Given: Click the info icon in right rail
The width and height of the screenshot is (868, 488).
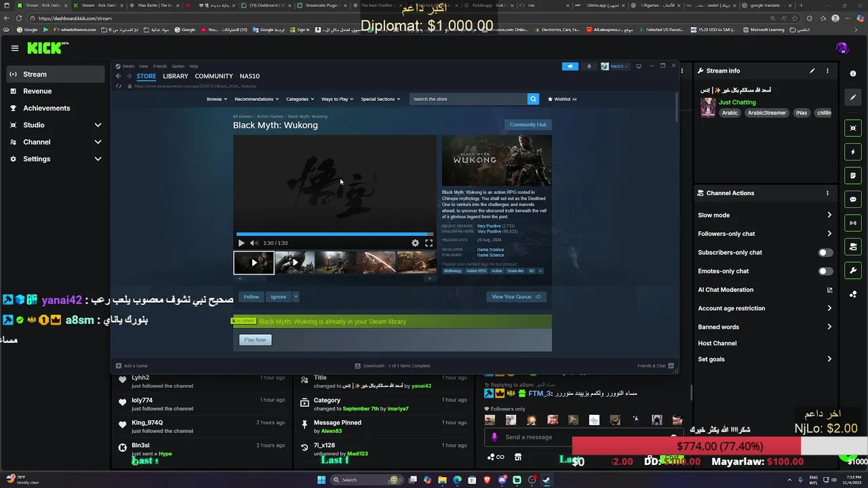Looking at the screenshot, I should [x=853, y=73].
